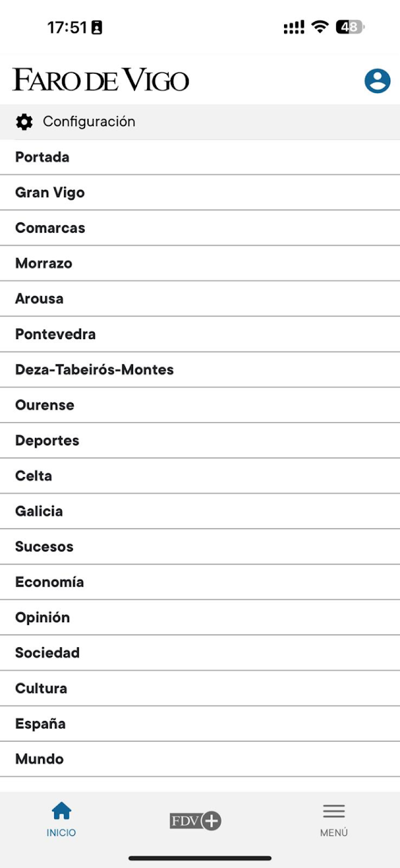Tap the Inicio home icon
Screen dimensions: 400x868
tap(61, 810)
